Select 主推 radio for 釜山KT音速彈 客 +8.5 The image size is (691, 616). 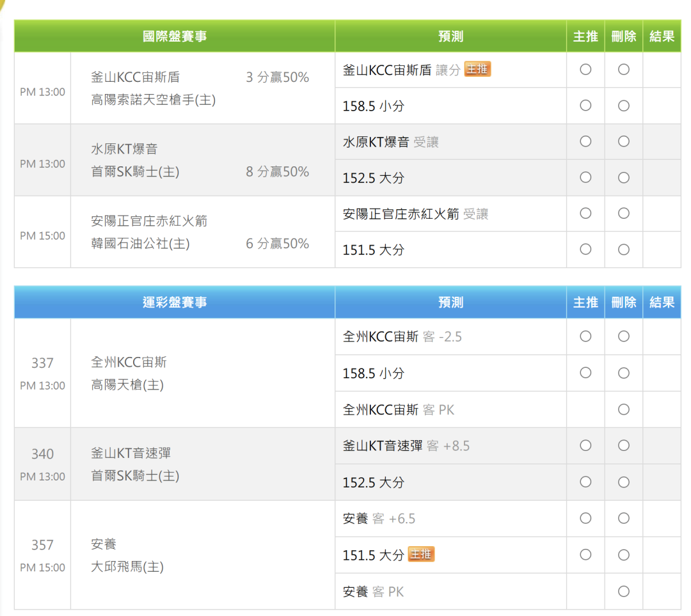[x=585, y=445]
